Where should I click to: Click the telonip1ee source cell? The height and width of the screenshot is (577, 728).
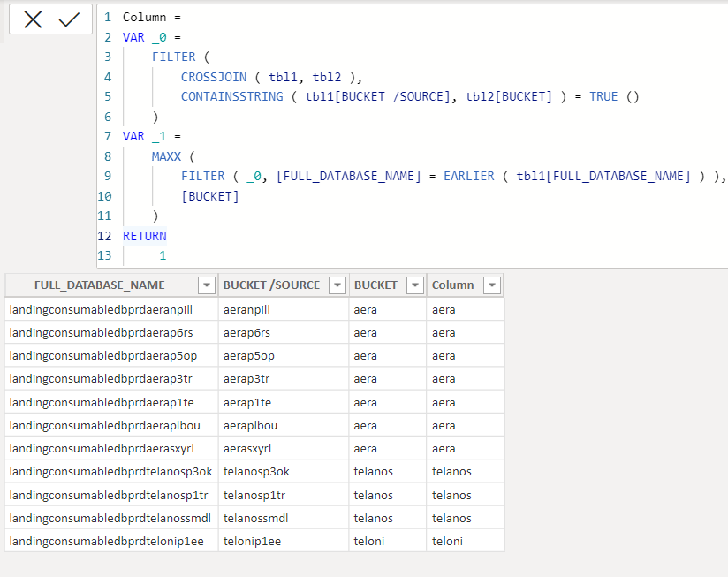tap(284, 541)
